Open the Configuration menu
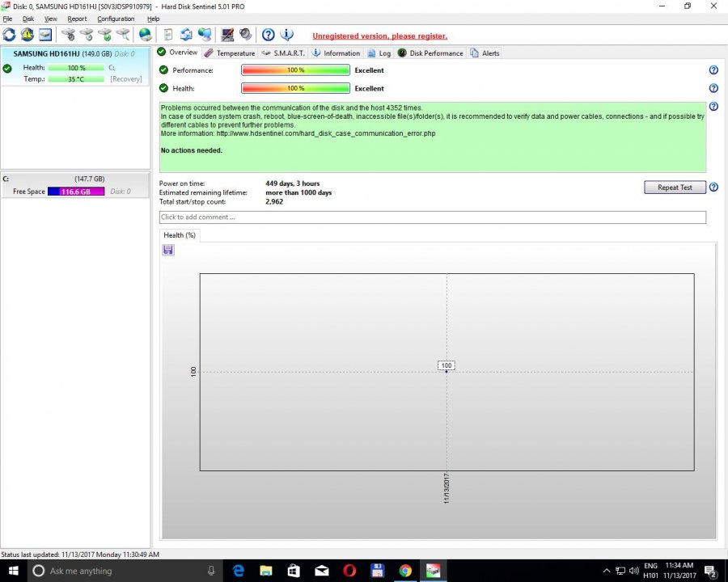The width and height of the screenshot is (728, 582). pos(116,19)
